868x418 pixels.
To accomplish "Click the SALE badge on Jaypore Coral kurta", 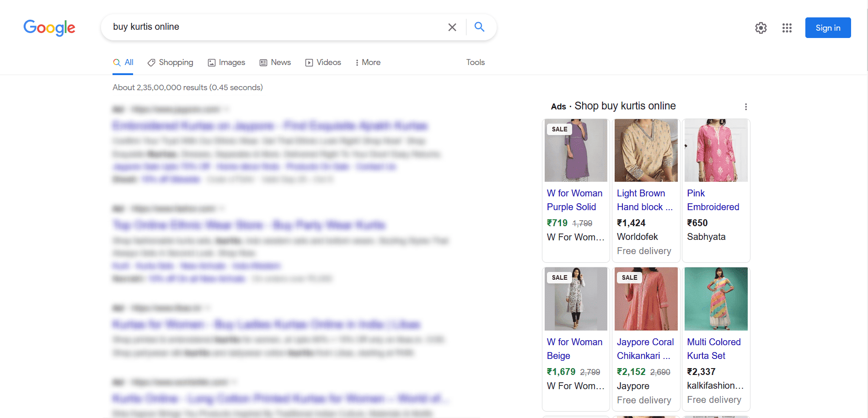I will tap(629, 277).
